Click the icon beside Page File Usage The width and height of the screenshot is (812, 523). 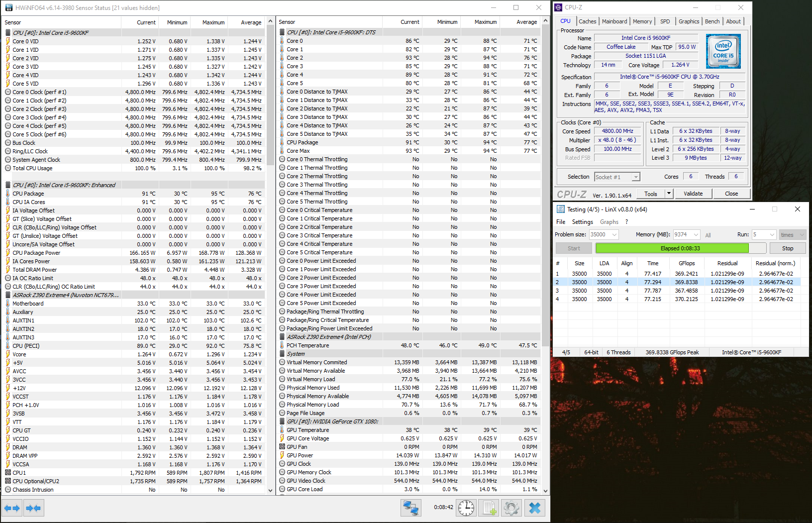pyautogui.click(x=282, y=413)
